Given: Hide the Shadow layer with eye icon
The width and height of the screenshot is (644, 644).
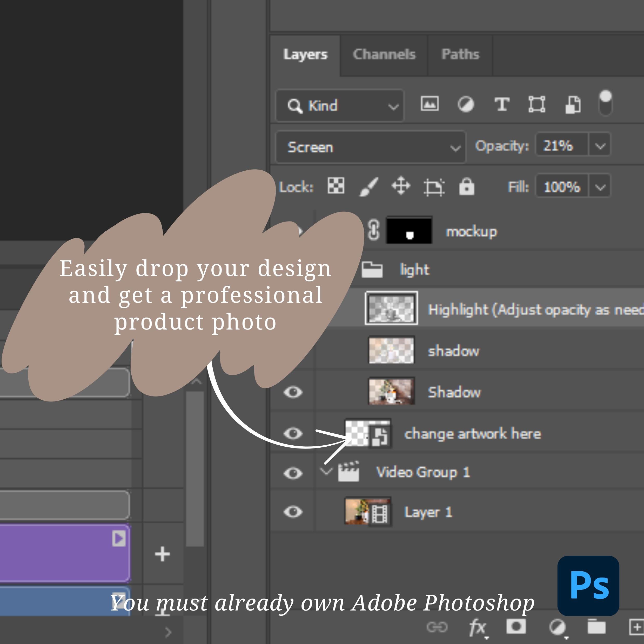Looking at the screenshot, I should click(x=293, y=392).
